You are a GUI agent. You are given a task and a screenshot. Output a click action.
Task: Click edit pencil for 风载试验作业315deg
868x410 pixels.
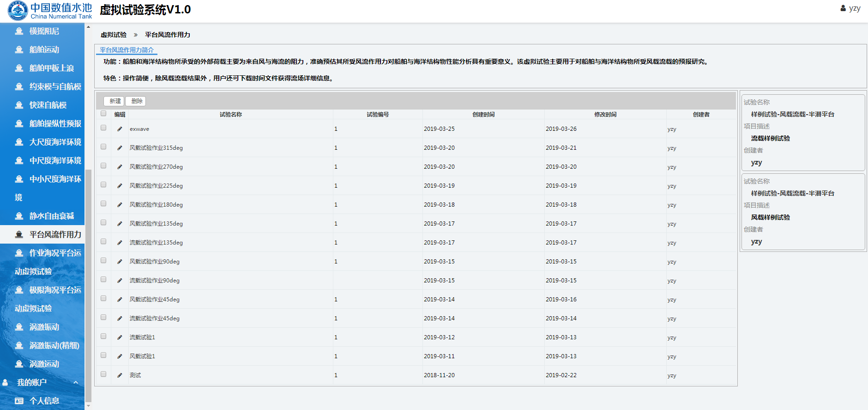click(120, 148)
